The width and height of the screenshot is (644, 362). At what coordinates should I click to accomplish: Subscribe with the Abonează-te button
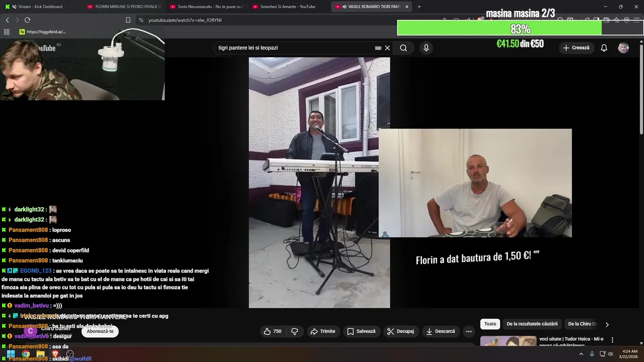coord(100,331)
